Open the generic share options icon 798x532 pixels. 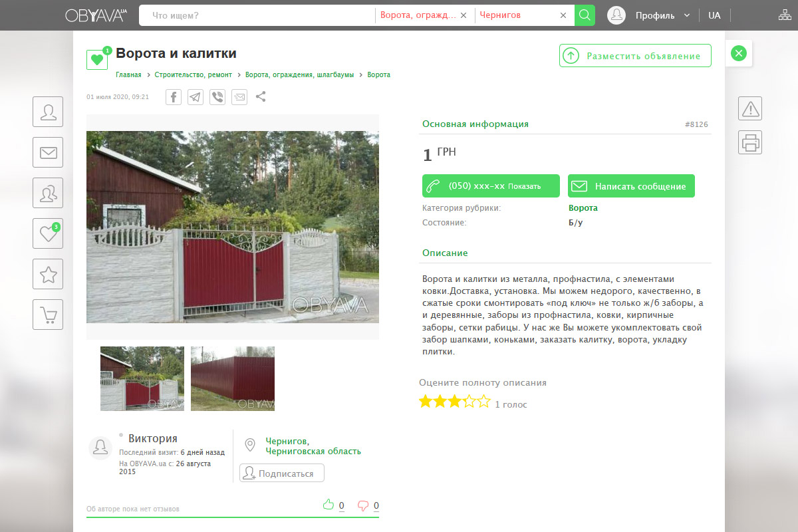(261, 97)
